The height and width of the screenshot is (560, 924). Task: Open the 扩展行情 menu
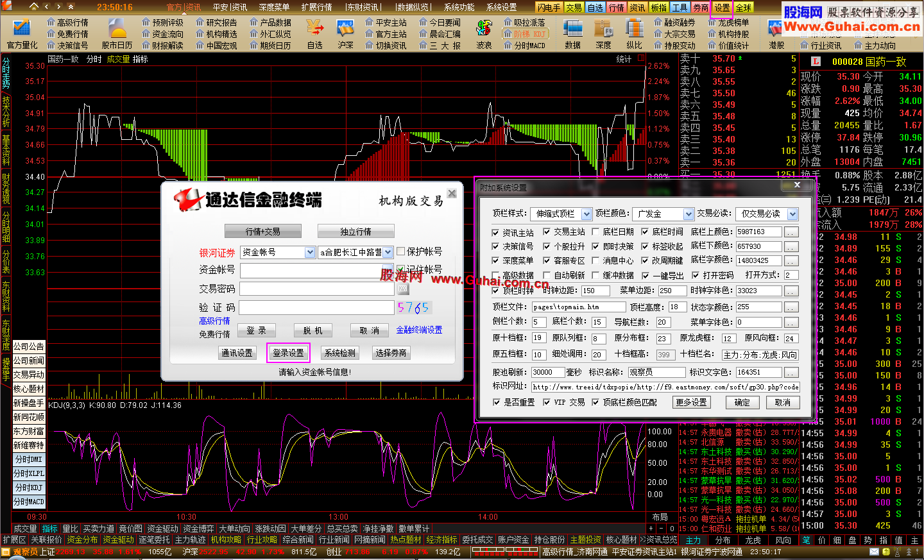point(316,7)
